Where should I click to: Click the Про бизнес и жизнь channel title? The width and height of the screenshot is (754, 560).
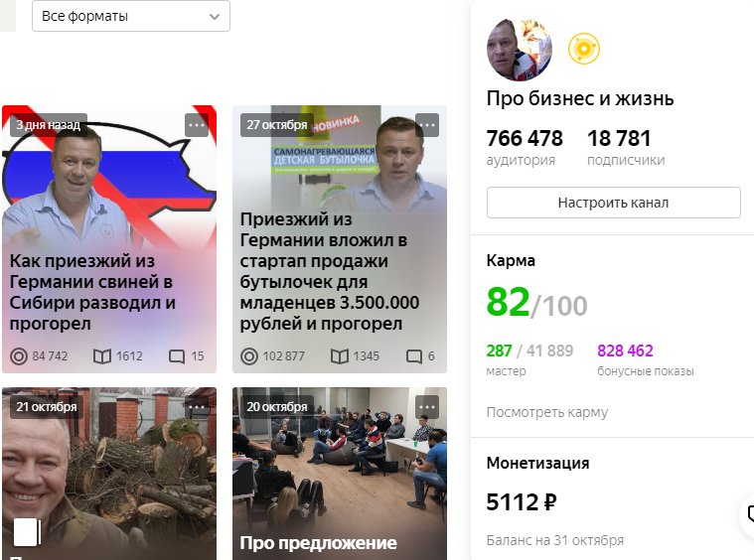[580, 98]
